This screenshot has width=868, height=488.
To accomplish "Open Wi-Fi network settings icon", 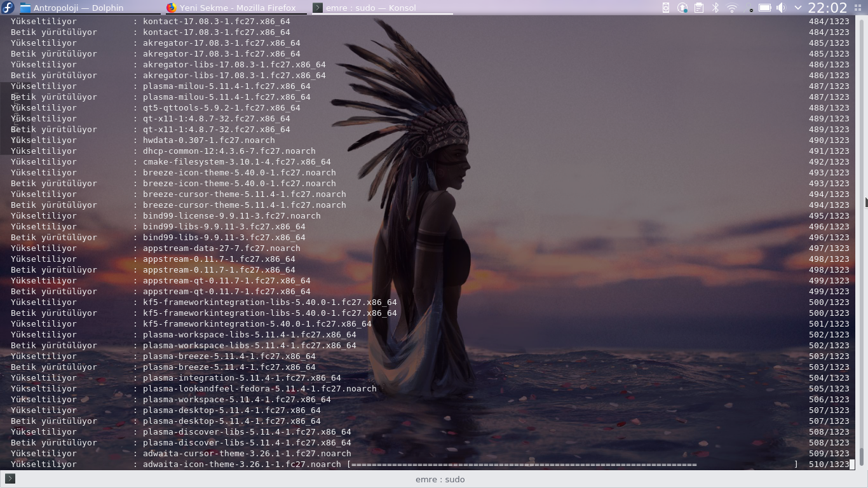I will (732, 8).
